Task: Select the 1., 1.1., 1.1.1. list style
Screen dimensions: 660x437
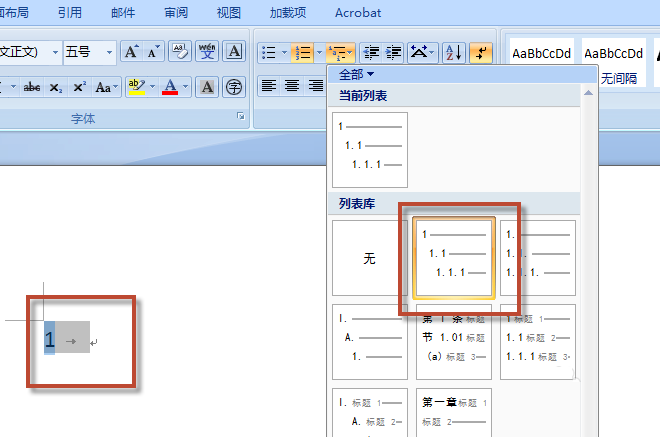Action: point(538,258)
